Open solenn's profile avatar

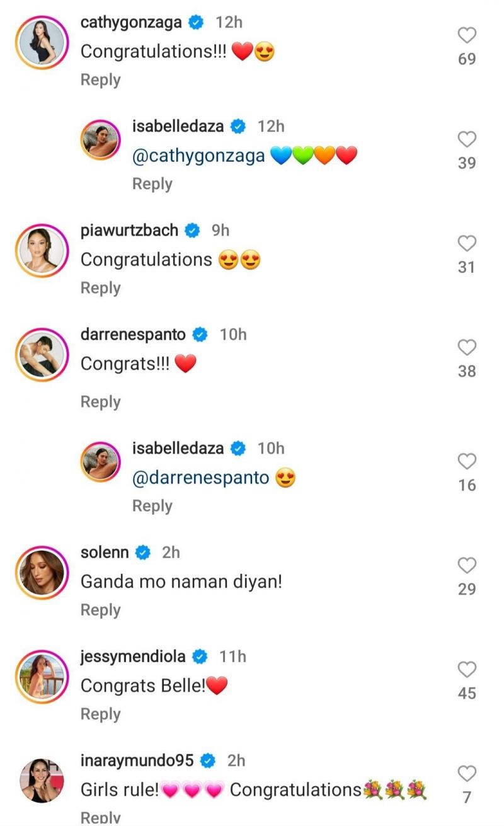(42, 572)
